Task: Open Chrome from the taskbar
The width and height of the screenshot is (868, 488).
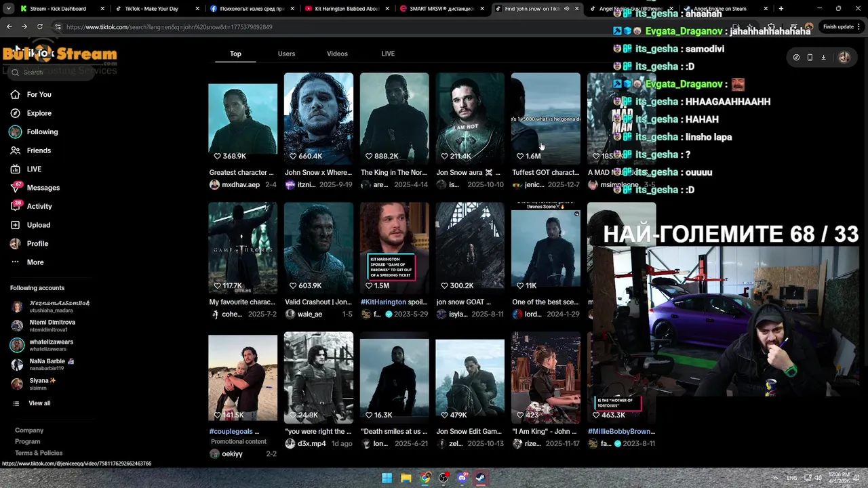Action: coord(425,478)
